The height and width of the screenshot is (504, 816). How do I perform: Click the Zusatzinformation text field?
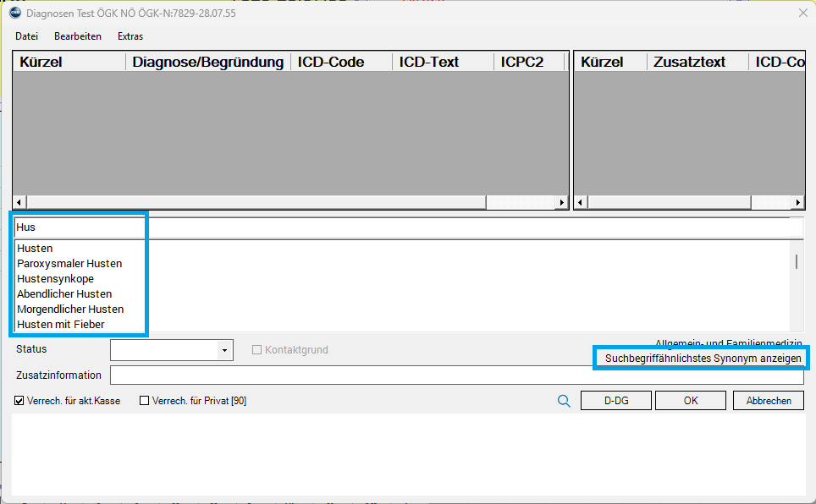click(x=456, y=375)
